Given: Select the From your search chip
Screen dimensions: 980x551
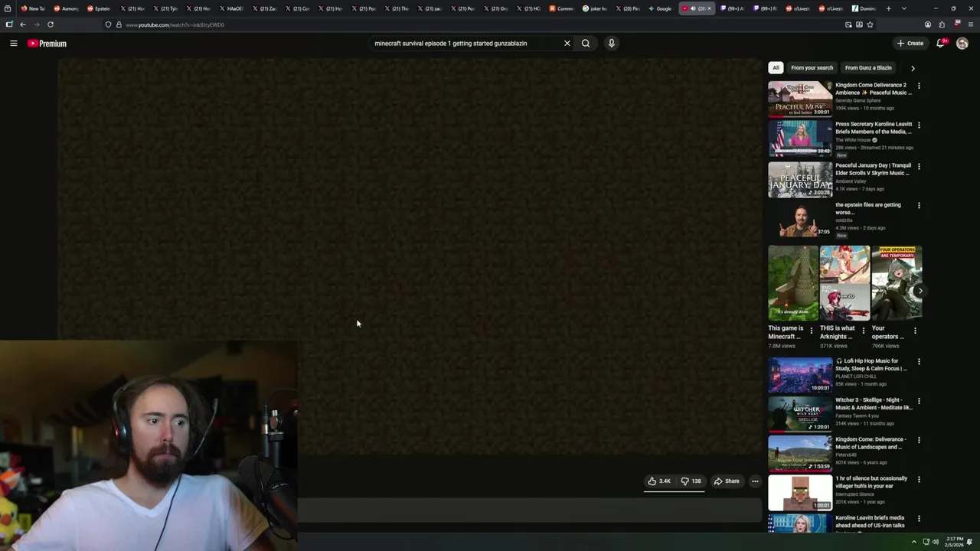Looking at the screenshot, I should point(812,67).
